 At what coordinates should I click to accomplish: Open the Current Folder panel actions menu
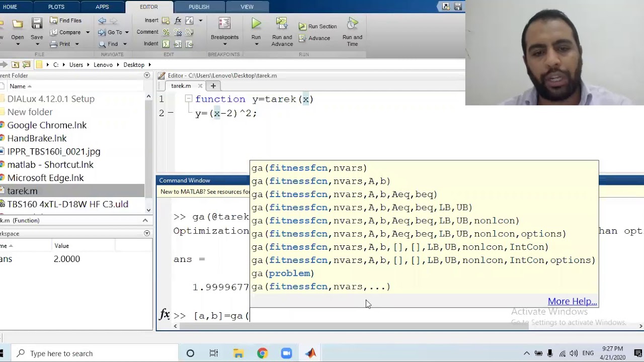coord(147,75)
